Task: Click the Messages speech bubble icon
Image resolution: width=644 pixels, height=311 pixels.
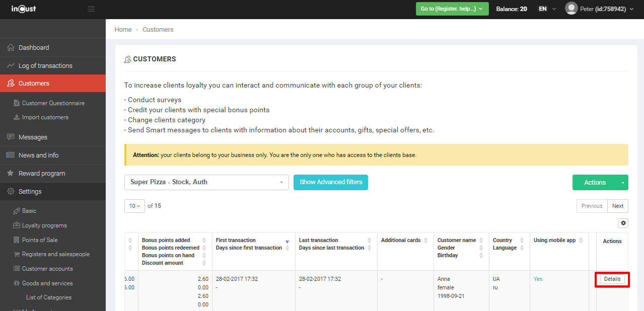Action: [11, 137]
